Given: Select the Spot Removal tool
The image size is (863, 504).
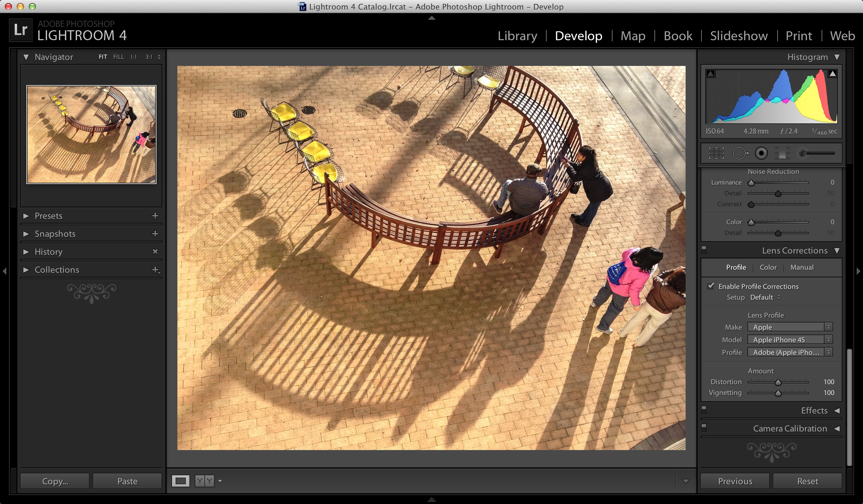Looking at the screenshot, I should [740, 153].
